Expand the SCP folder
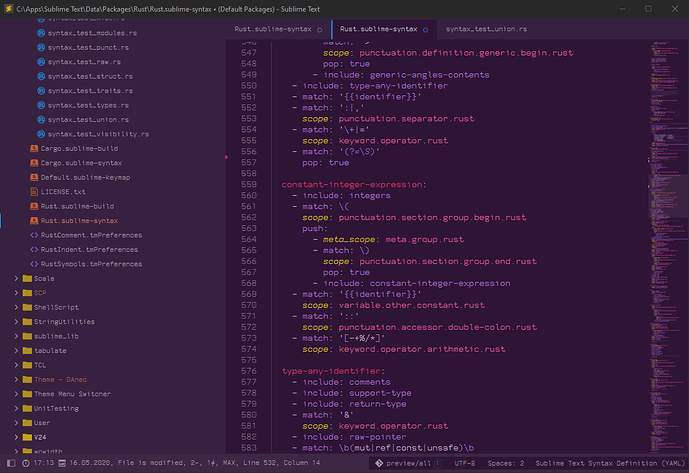This screenshot has height=473, width=689. pos(16,293)
